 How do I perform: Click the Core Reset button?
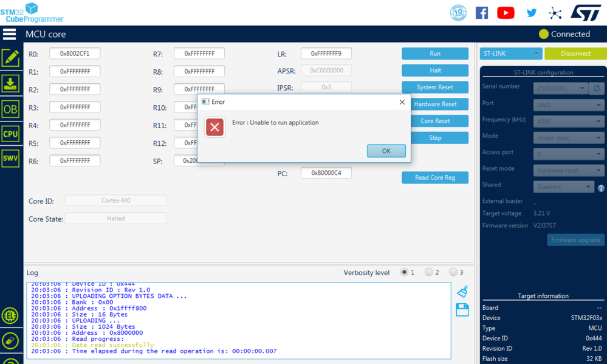[x=439, y=121]
